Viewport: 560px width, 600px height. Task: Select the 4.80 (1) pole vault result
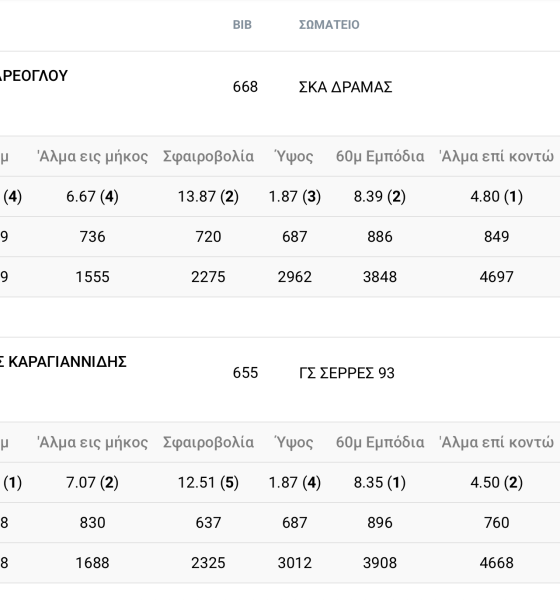(x=496, y=196)
